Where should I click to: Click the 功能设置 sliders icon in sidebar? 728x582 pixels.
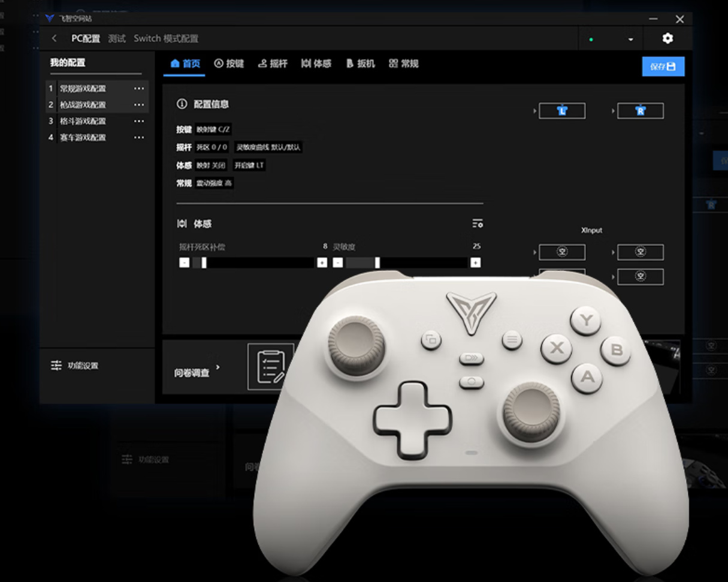coord(56,366)
